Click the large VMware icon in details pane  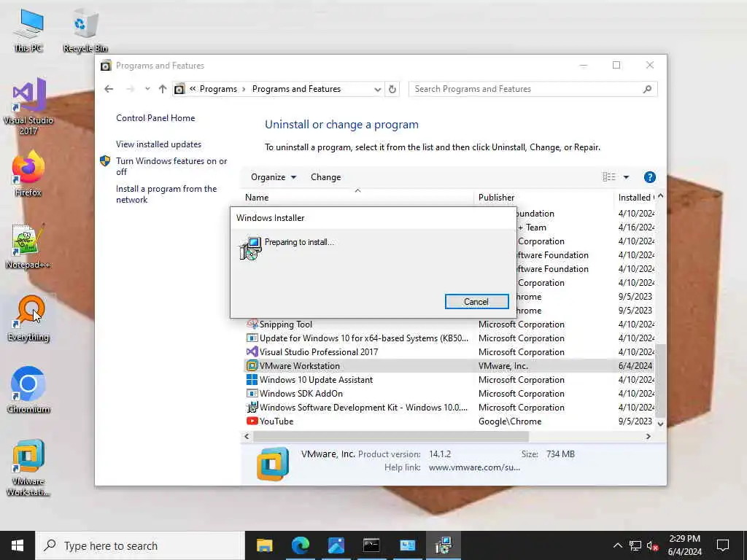pyautogui.click(x=273, y=463)
